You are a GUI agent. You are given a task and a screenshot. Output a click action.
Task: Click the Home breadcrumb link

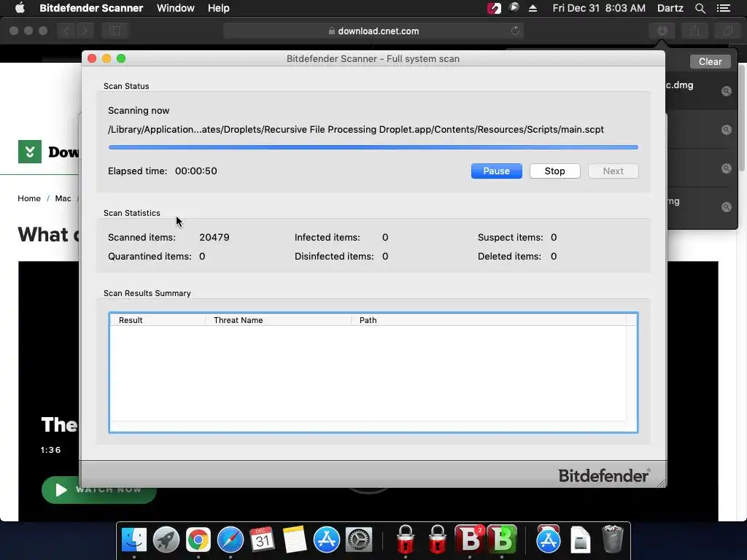click(x=29, y=198)
